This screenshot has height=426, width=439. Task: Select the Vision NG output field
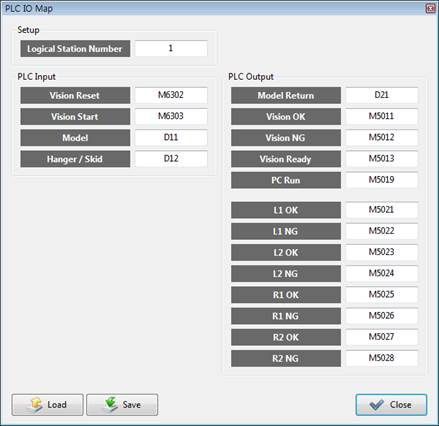pyautogui.click(x=382, y=138)
